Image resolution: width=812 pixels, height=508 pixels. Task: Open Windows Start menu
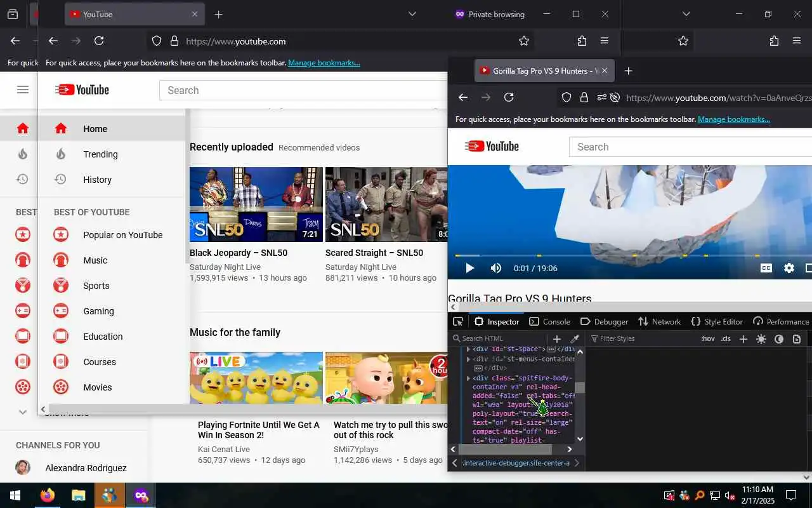point(15,495)
